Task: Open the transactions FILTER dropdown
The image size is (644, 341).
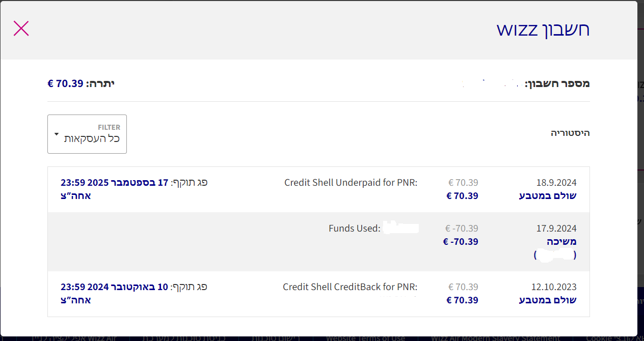Action: 87,134
